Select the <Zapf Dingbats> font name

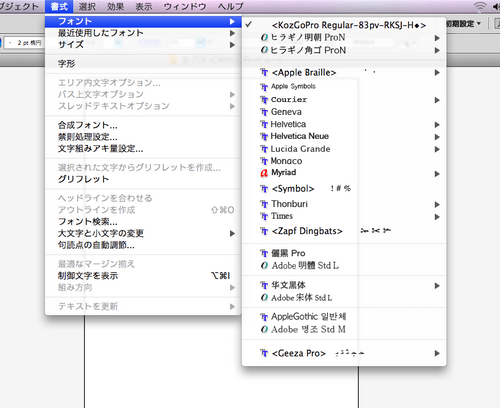(x=307, y=231)
